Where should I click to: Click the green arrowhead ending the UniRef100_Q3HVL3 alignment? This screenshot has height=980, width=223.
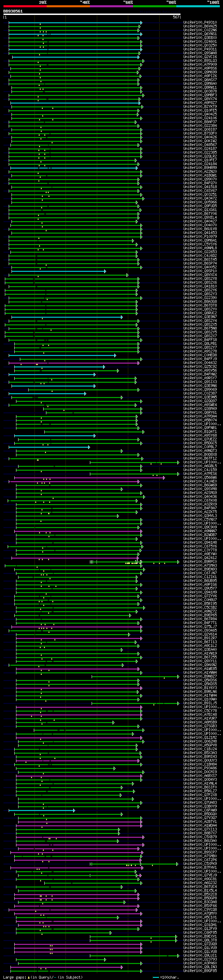[x=118, y=516]
